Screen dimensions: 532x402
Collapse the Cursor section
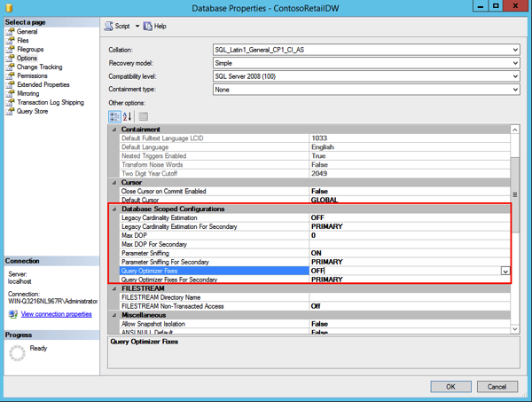pyautogui.click(x=114, y=182)
